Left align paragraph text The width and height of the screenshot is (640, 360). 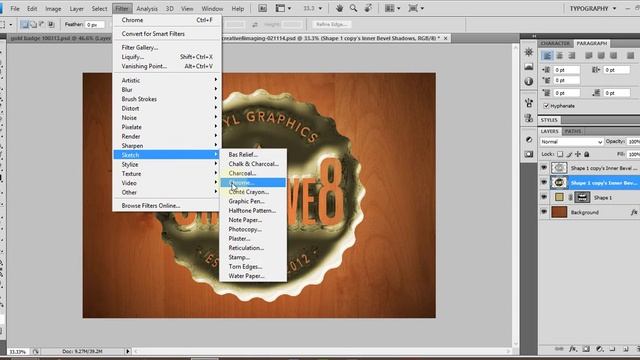point(547,56)
